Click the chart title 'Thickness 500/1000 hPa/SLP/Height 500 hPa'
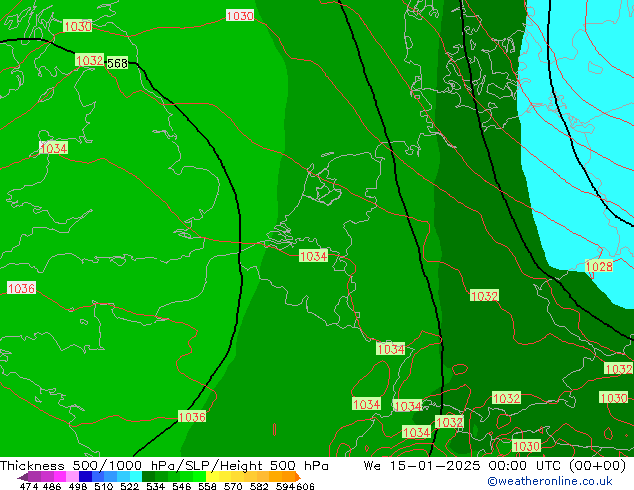This screenshot has width=634, height=490. 164,466
